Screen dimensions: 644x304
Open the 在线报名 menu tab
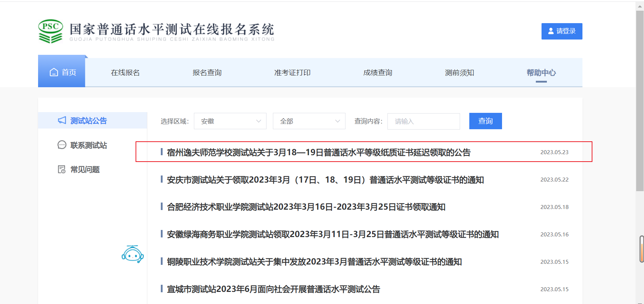[125, 73]
